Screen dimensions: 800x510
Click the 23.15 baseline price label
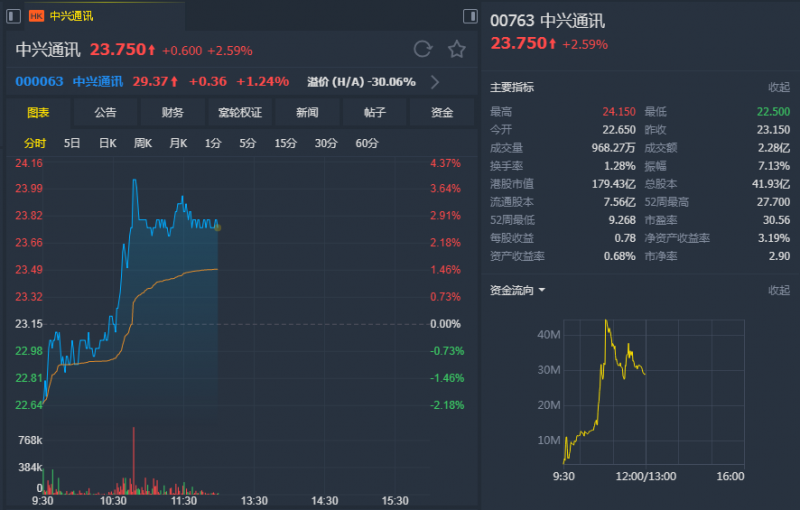pyautogui.click(x=29, y=324)
